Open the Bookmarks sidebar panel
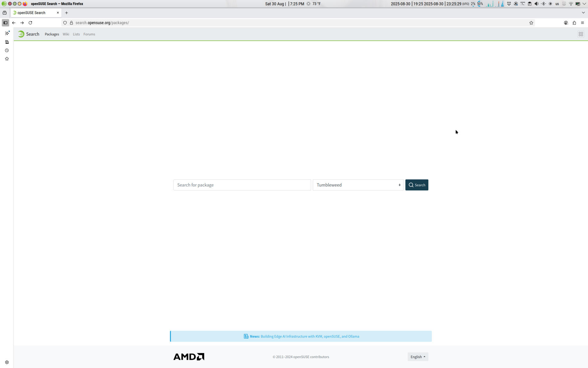 7,59
